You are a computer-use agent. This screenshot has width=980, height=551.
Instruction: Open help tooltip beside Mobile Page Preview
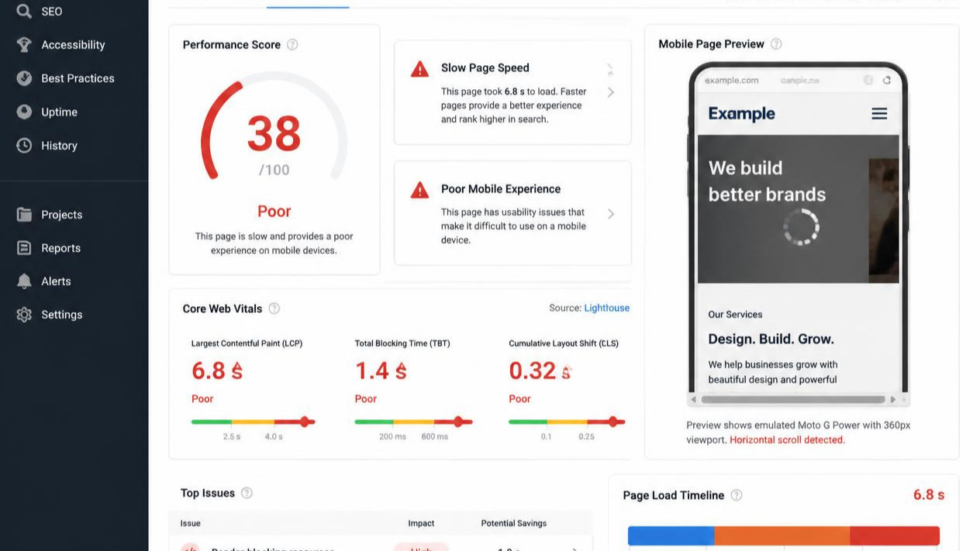[x=776, y=44]
